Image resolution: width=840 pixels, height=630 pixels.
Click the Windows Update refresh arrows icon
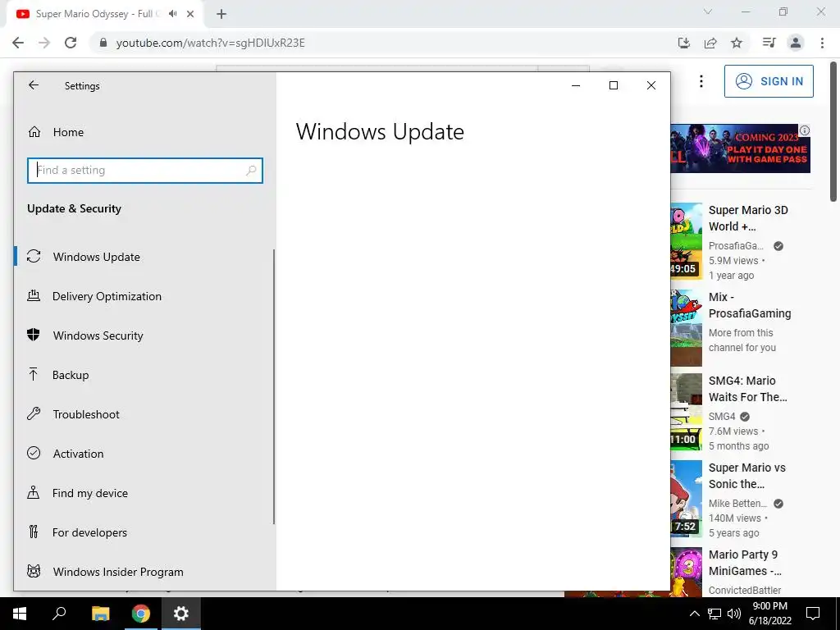(x=34, y=257)
